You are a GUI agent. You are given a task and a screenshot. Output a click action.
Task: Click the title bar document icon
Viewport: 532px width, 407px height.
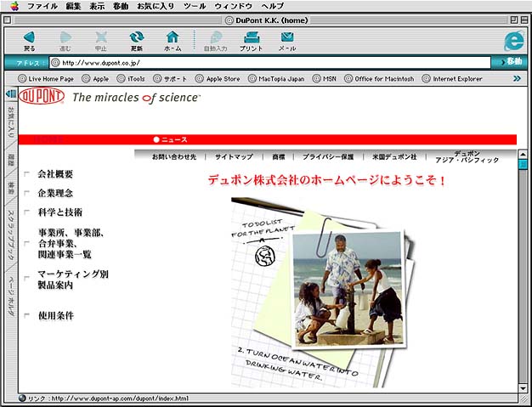point(229,20)
